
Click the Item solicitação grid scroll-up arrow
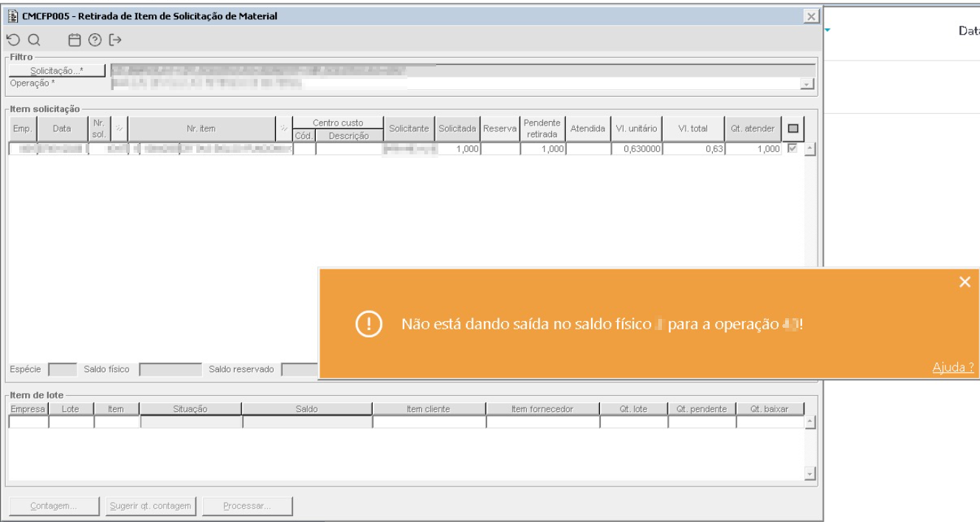pos(809,148)
